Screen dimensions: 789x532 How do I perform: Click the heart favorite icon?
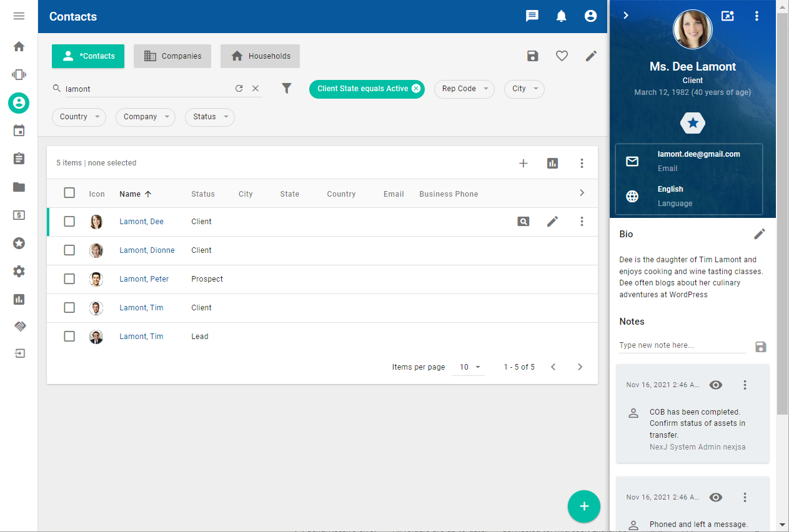pos(562,56)
